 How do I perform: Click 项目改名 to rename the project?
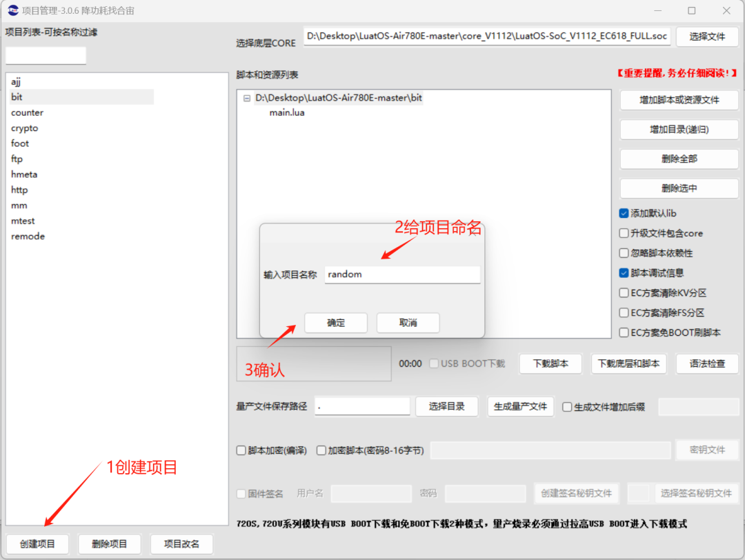point(181,544)
